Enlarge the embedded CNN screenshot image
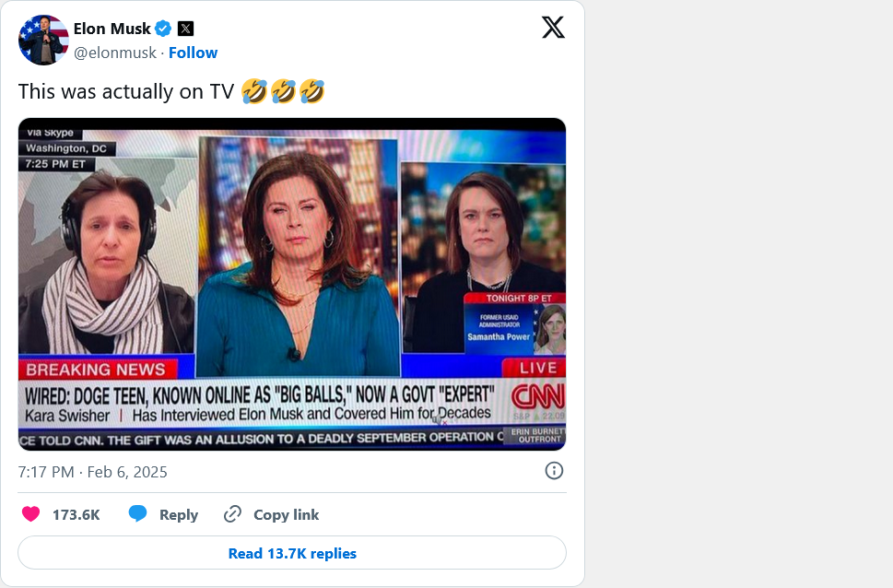This screenshot has width=893, height=588. click(291, 281)
